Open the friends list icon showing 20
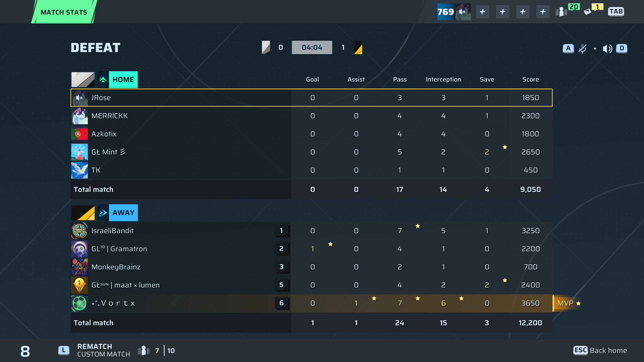Screen dimensions: 644x362 tap(561, 12)
